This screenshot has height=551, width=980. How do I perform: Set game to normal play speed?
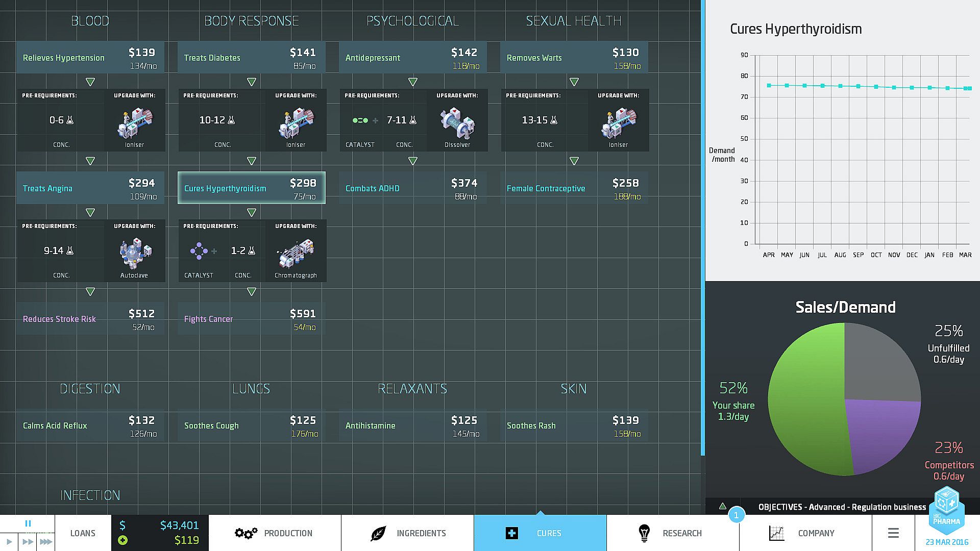[x=9, y=541]
